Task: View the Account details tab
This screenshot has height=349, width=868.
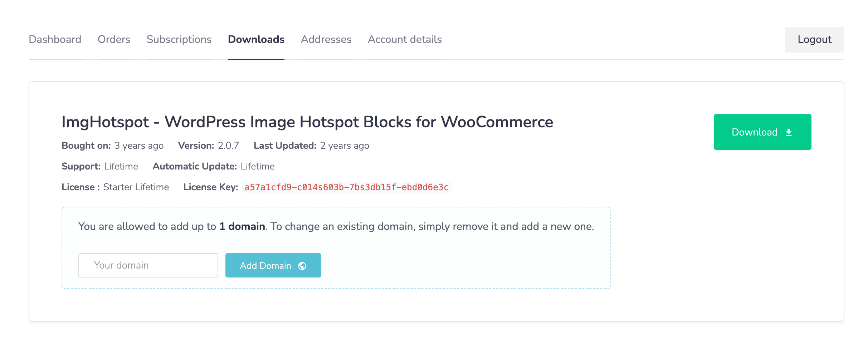Action: (405, 39)
